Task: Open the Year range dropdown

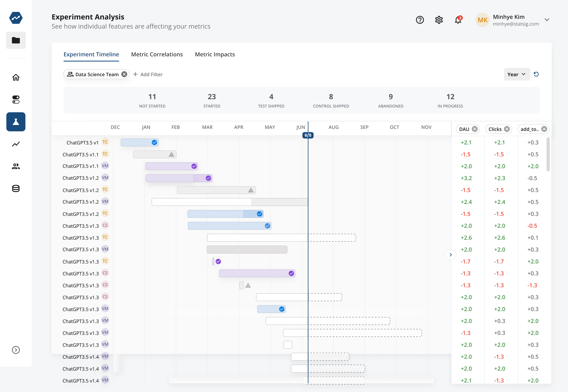Action: (517, 74)
